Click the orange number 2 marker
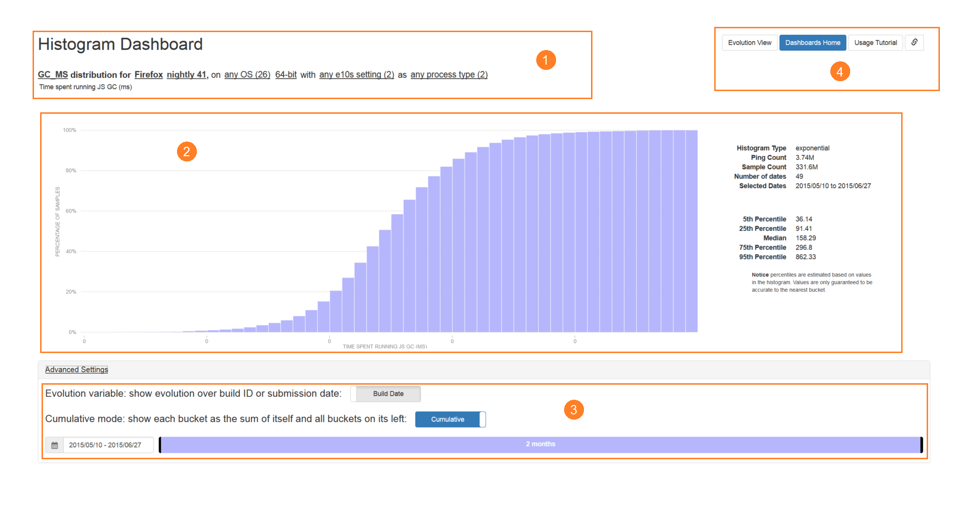The height and width of the screenshot is (505, 980). [186, 151]
